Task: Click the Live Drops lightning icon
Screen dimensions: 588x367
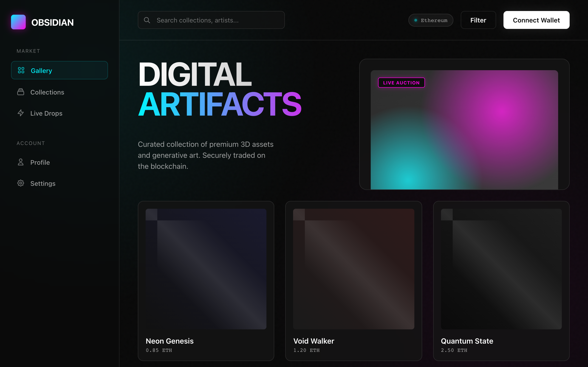Action: pos(21,113)
